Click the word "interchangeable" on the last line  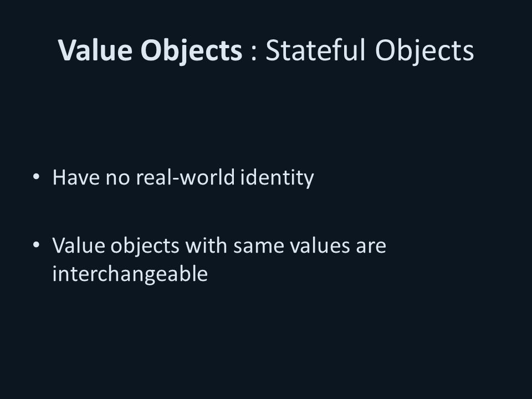[x=130, y=274]
